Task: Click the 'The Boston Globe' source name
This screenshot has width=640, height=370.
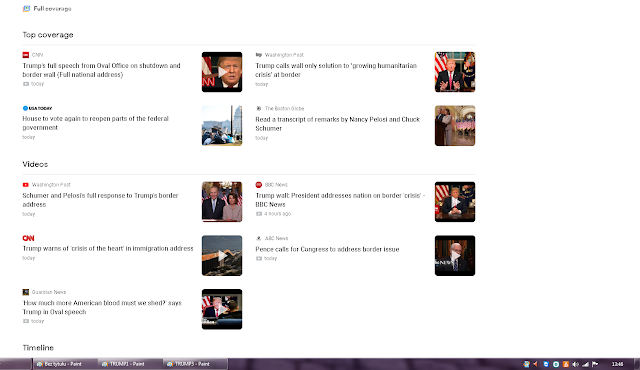Action: point(284,109)
